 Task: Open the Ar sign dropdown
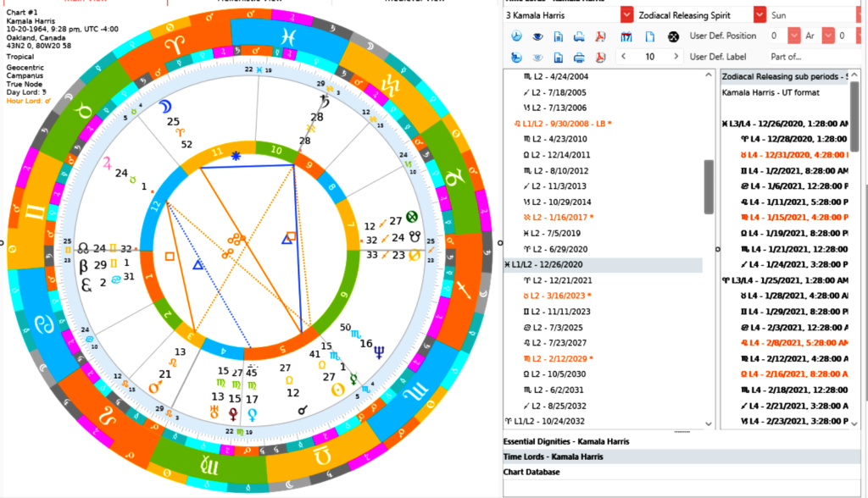(827, 36)
